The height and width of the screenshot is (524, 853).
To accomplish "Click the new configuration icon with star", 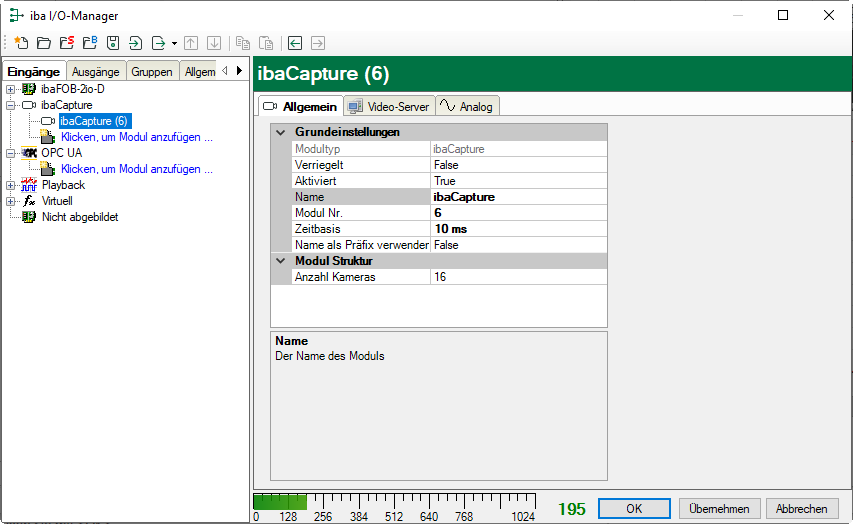I will click(x=20, y=43).
